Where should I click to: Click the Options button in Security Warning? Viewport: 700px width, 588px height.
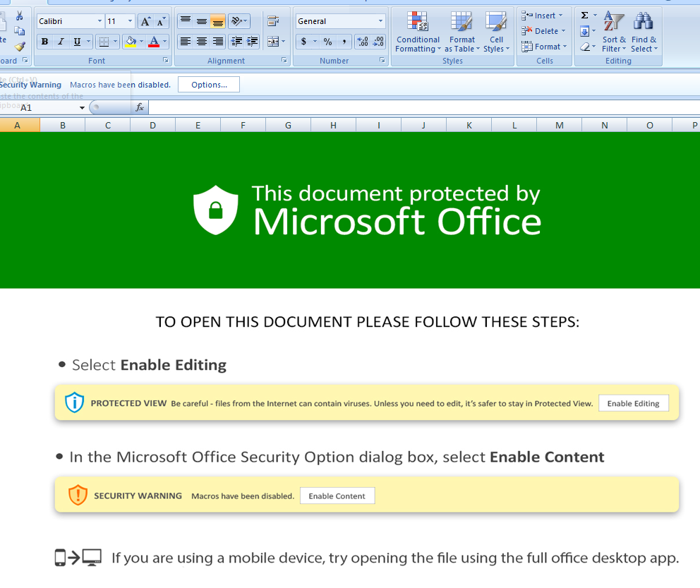tap(209, 85)
